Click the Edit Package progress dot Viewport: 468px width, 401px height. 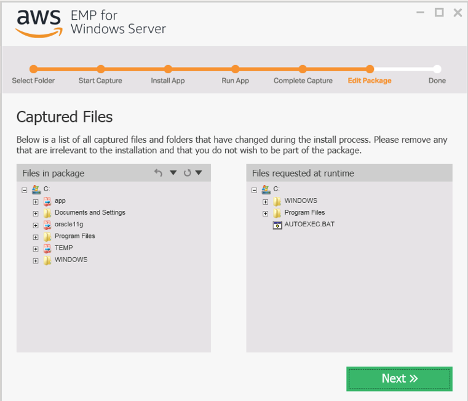pyautogui.click(x=370, y=69)
